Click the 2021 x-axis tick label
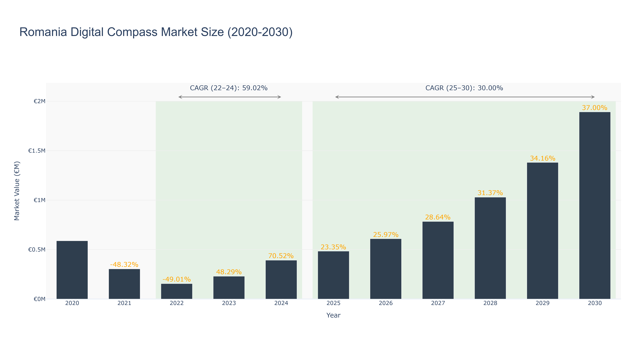The height and width of the screenshot is (345, 644). coord(124,303)
